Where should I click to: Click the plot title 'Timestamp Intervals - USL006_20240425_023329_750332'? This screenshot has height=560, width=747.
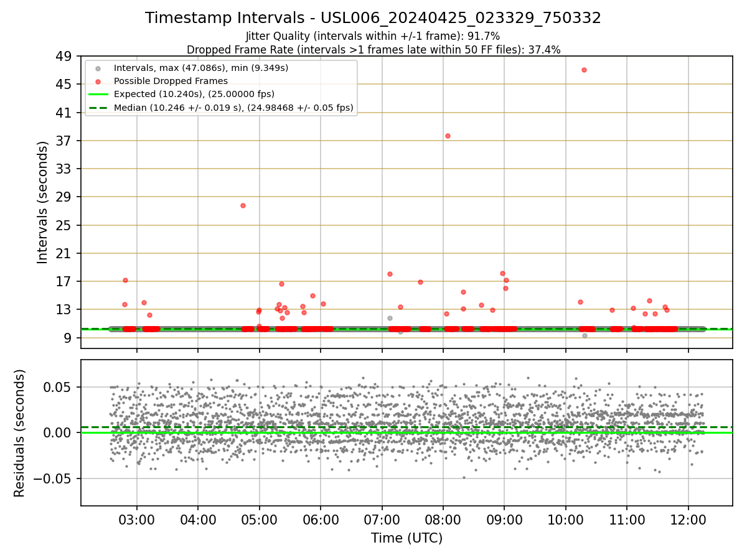374,18
